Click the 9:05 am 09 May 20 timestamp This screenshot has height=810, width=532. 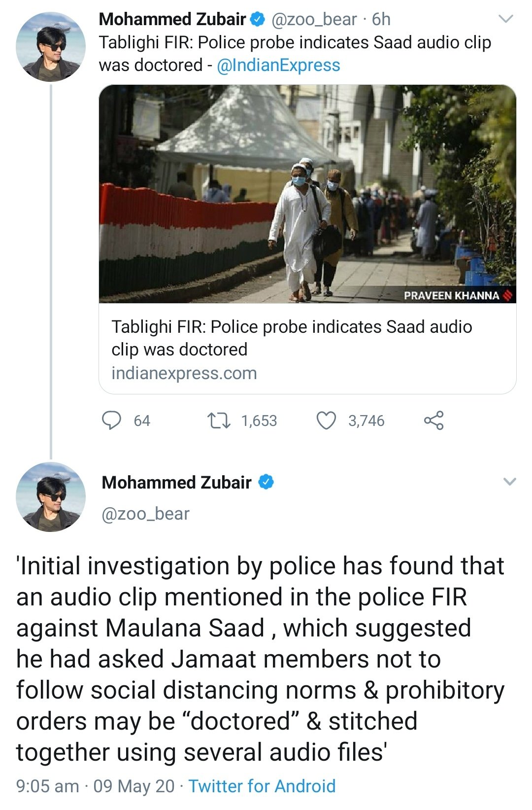[x=95, y=786]
